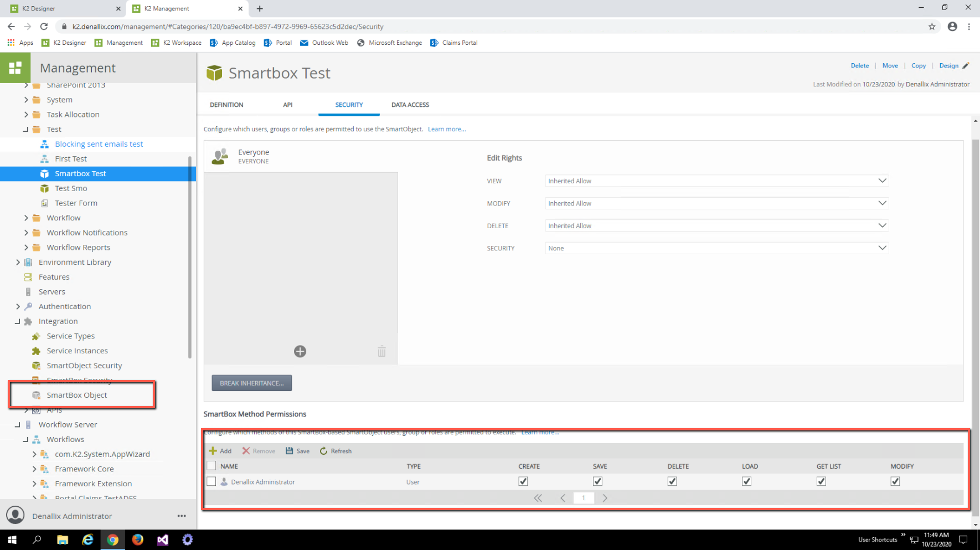
Task: Uncheck the CREATE permission for Denallix Administrator
Action: [523, 481]
